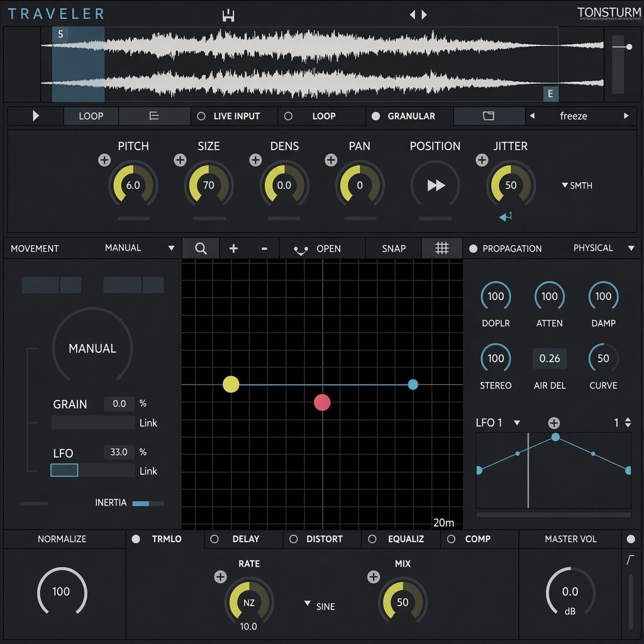Screen dimensions: 644x644
Task: Click the LFO amount slider bar
Action: pyautogui.click(x=93, y=470)
